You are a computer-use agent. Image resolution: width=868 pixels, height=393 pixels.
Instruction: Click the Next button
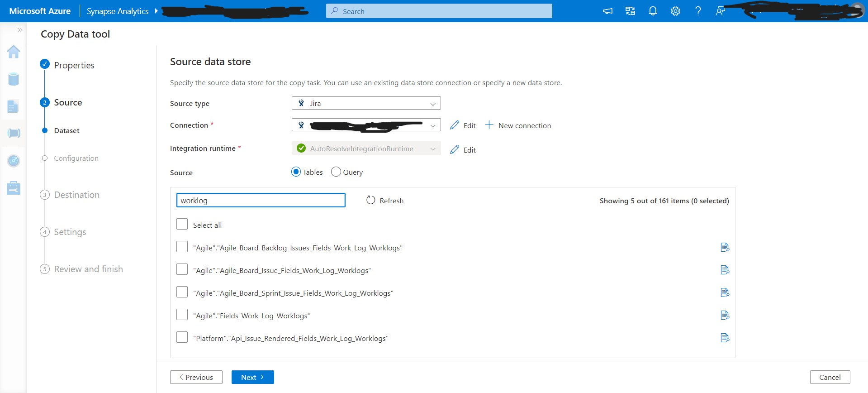pos(253,377)
